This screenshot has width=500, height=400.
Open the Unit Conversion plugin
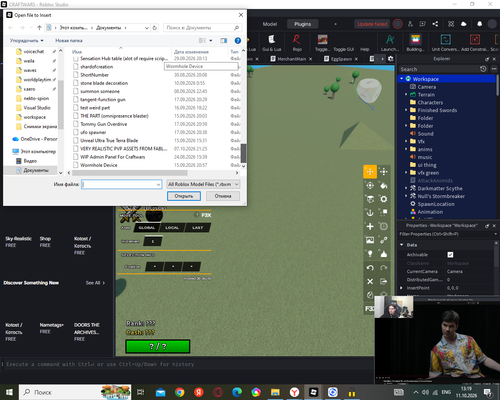pyautogui.click(x=446, y=43)
